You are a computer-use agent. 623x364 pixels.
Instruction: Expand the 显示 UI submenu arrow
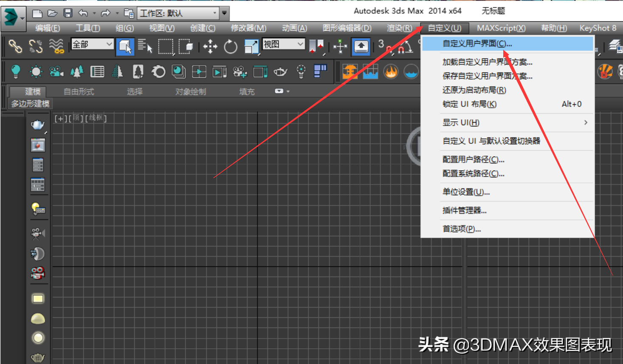[x=585, y=122]
